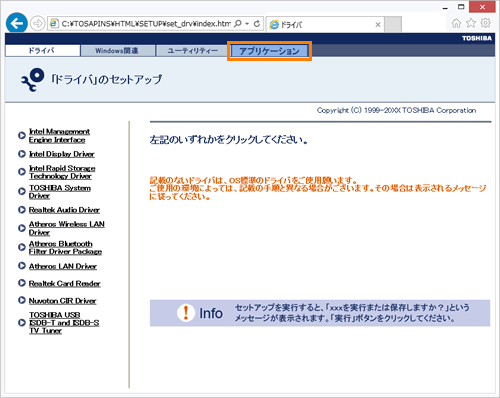Image resolution: width=500 pixels, height=398 pixels.
Task: Click bullet icon beside Realtek Card Reader
Action: click(22, 283)
